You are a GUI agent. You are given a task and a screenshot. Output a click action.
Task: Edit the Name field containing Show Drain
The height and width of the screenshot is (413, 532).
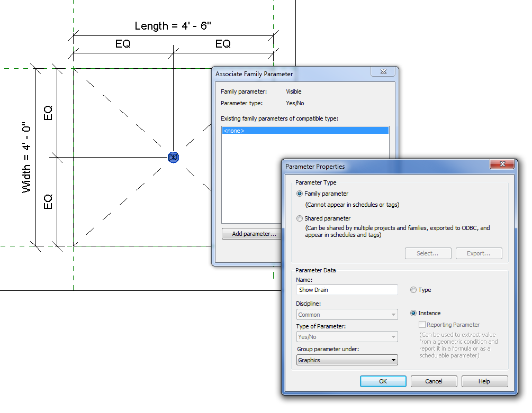pos(347,290)
